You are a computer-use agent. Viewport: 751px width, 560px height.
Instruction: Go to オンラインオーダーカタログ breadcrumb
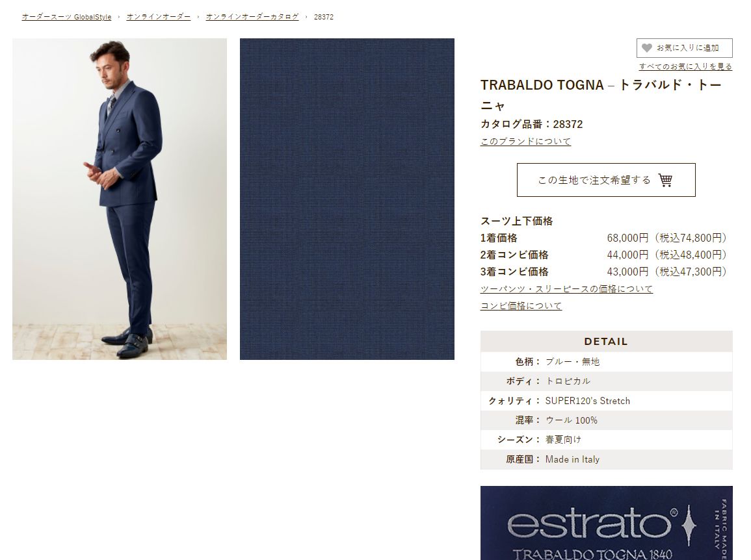[252, 17]
